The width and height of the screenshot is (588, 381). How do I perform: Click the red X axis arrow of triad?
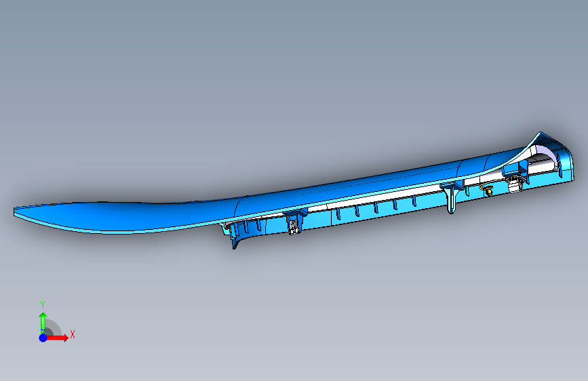coord(57,338)
